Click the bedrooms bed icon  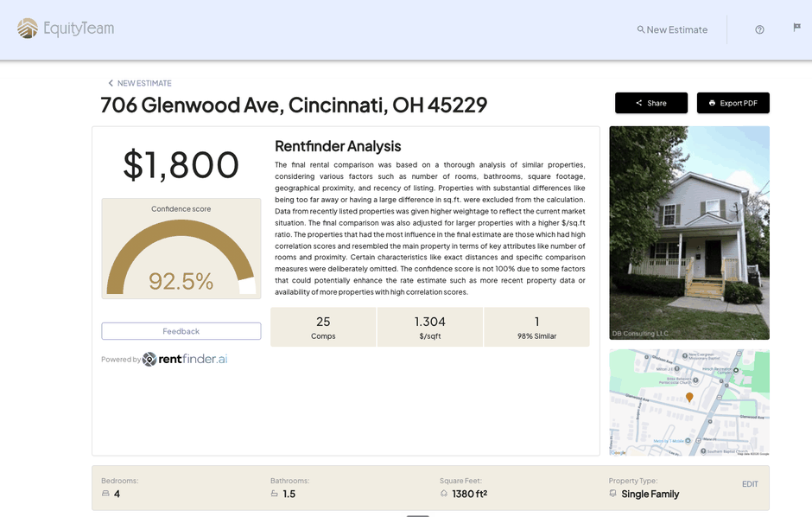point(105,493)
